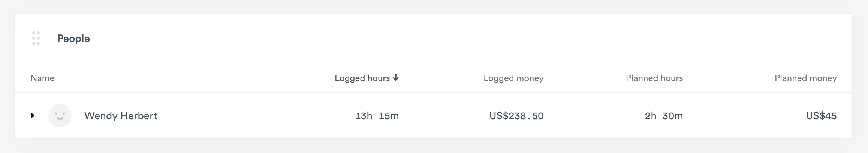This screenshot has width=868, height=153.
Task: Grab the People panel drag handle
Action: click(36, 38)
